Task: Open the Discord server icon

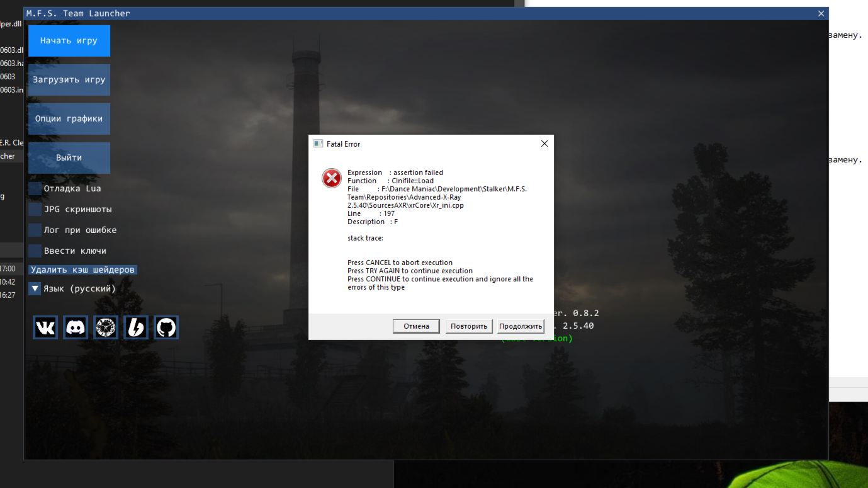Action: pyautogui.click(x=76, y=327)
